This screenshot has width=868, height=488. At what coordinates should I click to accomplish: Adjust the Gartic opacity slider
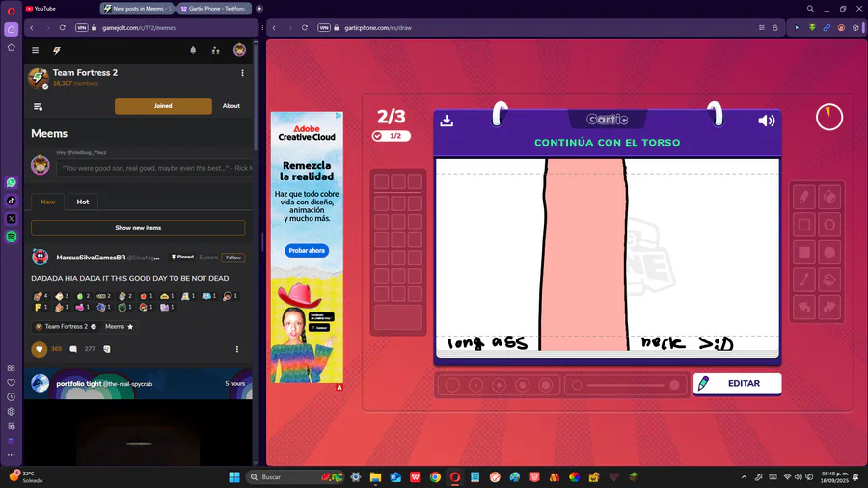pyautogui.click(x=626, y=385)
